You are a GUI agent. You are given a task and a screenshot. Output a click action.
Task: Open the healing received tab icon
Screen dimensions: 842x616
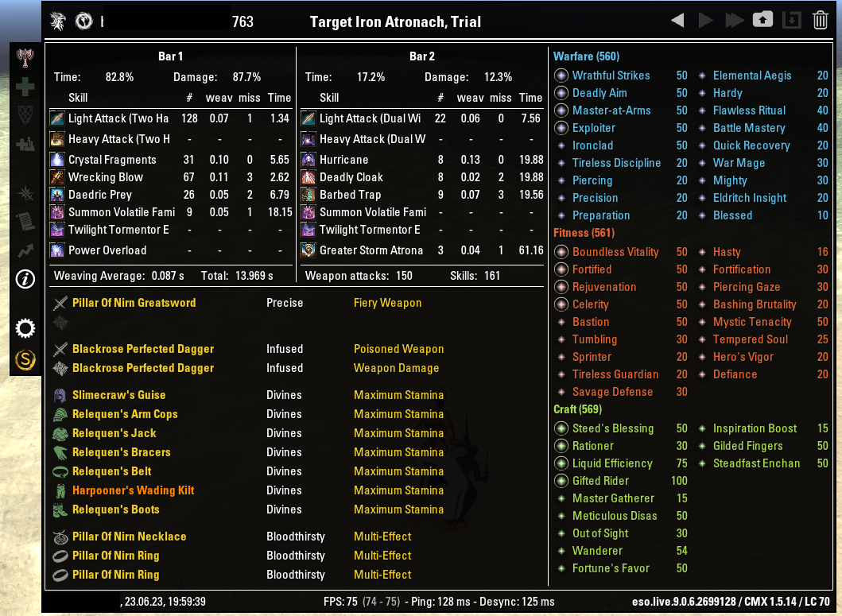[x=25, y=143]
